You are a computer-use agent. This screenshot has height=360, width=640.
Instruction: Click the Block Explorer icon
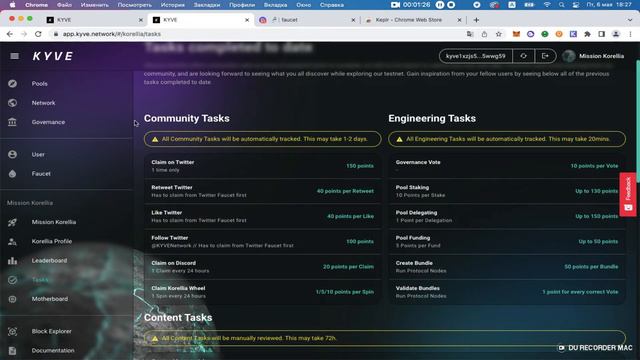[13, 331]
